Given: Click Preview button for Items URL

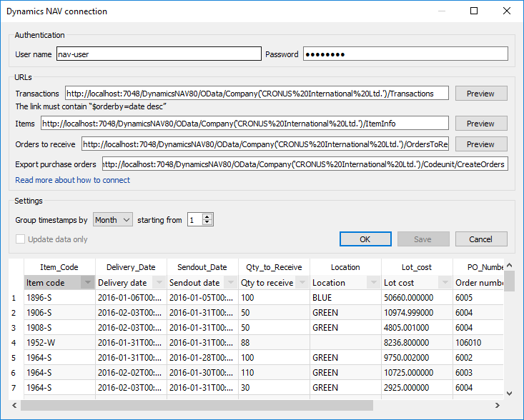Looking at the screenshot, I should click(480, 124).
